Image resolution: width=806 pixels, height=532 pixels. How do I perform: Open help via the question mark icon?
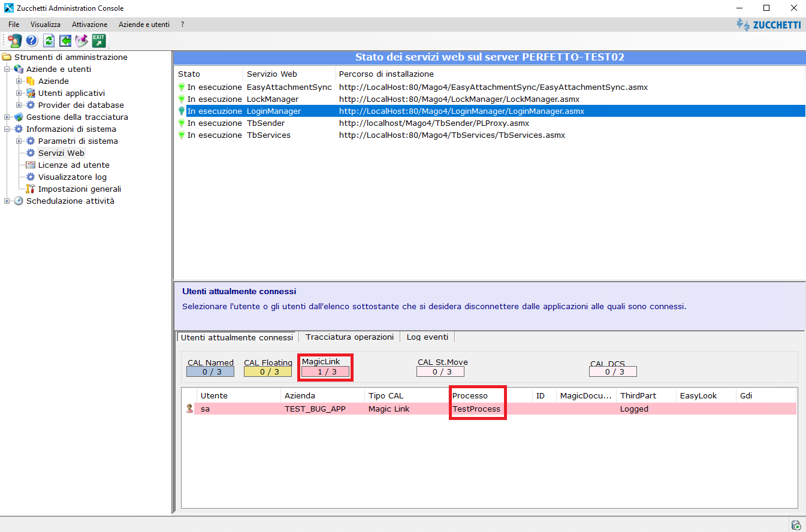[31, 41]
